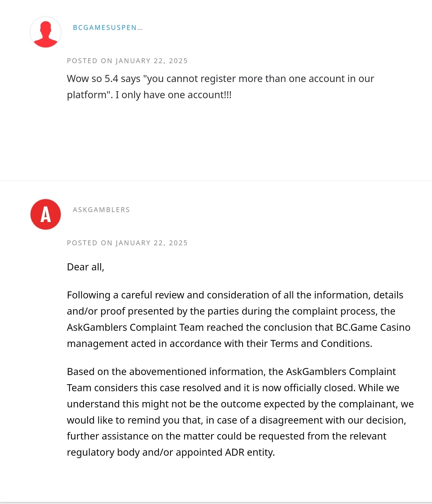Viewport: 432px width, 504px height.
Task: Click the 'Dear all,' greeting line
Action: click(x=86, y=267)
